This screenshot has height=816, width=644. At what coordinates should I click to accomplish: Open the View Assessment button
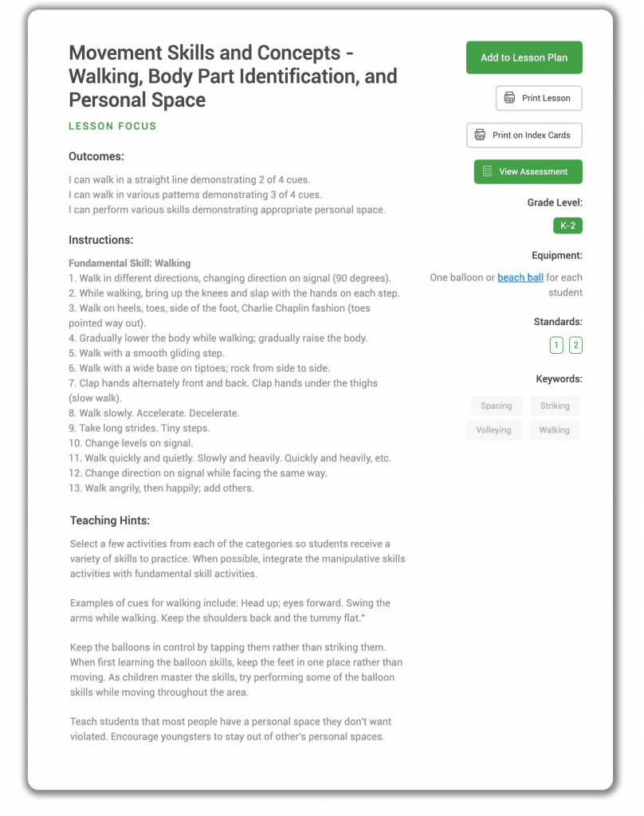tap(528, 171)
